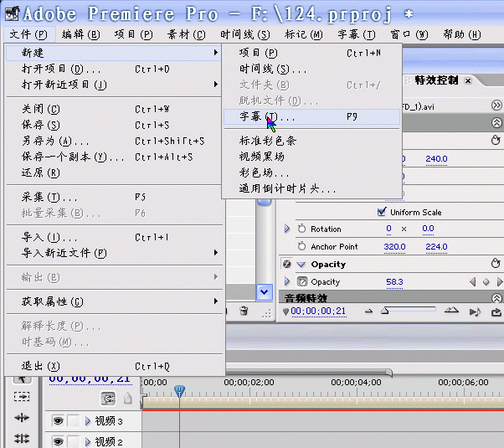This screenshot has height=448, width=504.
Task: Click the project panel scroll down arrow
Action: click(x=265, y=292)
